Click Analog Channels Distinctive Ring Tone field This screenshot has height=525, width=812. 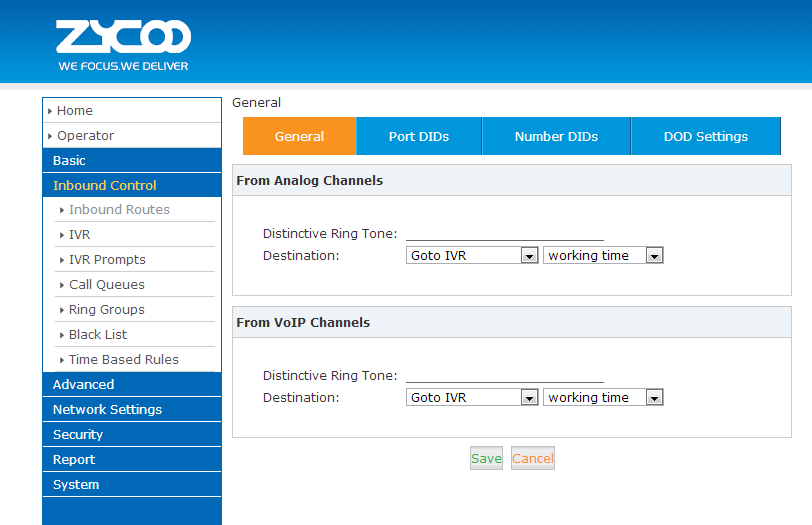(504, 232)
